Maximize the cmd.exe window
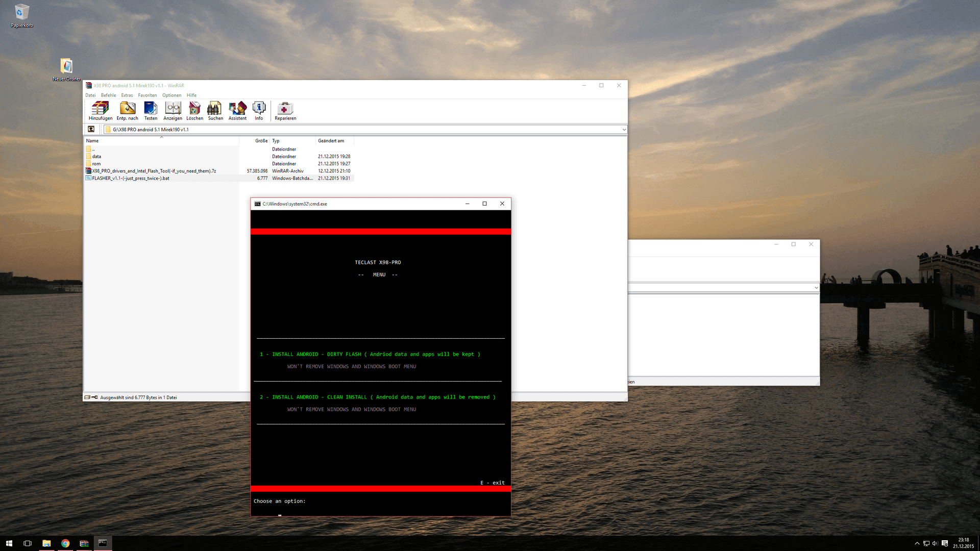Screen dimensions: 980x551 [x=484, y=204]
